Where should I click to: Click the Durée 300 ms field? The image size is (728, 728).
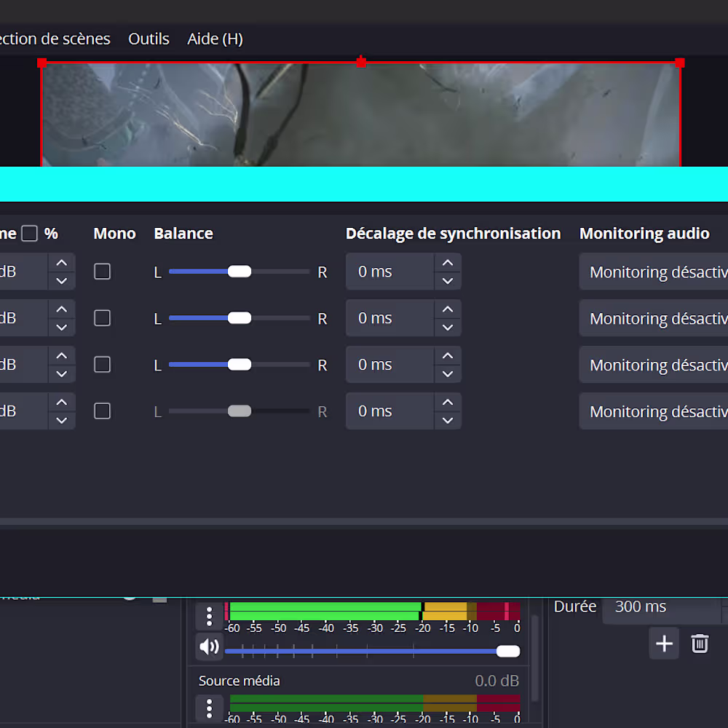(x=662, y=606)
